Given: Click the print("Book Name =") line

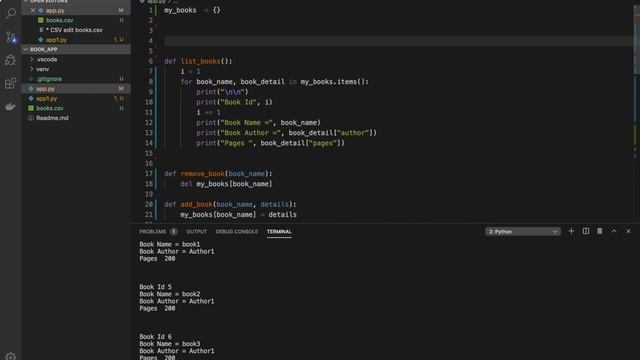Looking at the screenshot, I should [x=258, y=122].
